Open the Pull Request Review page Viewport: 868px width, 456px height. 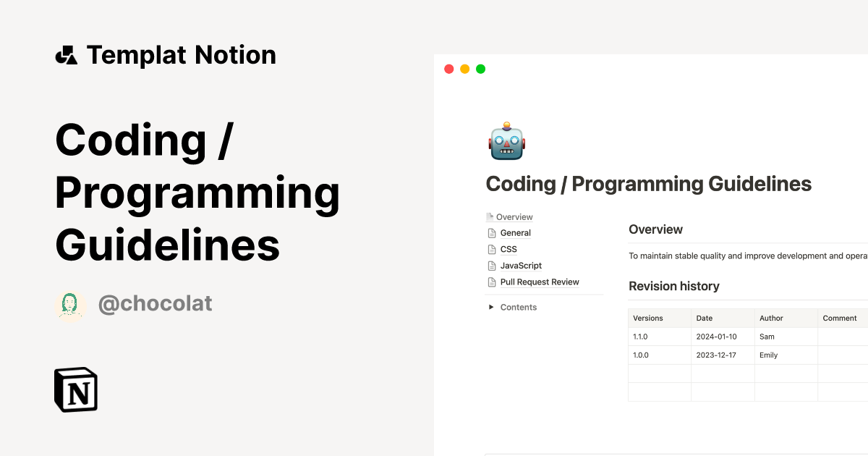pos(540,282)
